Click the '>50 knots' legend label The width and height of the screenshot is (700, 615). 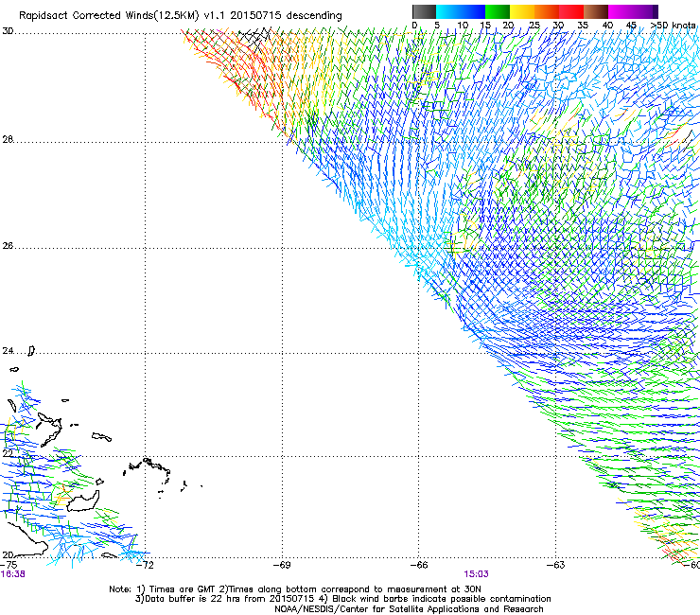coord(674,26)
